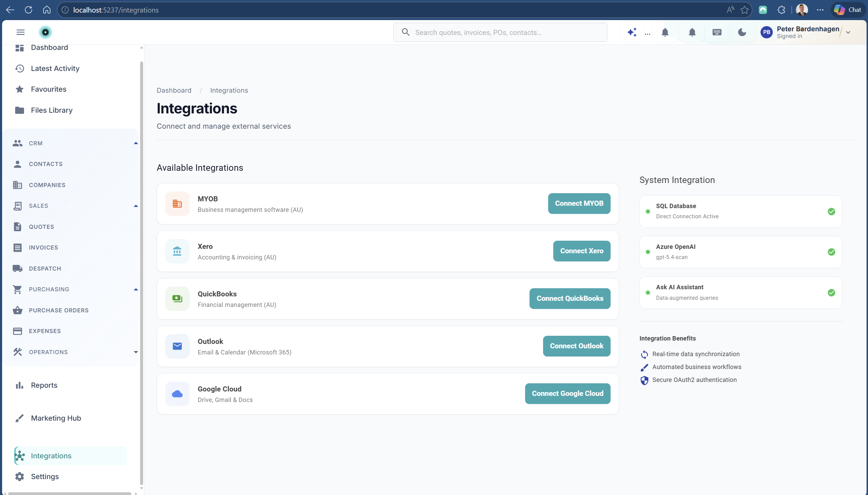Click the search field for quotes and invoices
This screenshot has height=495, width=868.
coord(500,32)
